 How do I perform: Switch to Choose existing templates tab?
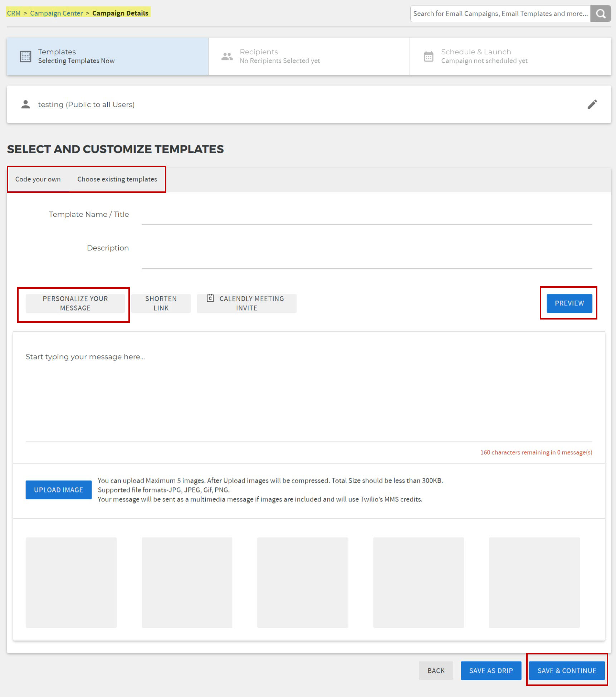[x=117, y=179]
